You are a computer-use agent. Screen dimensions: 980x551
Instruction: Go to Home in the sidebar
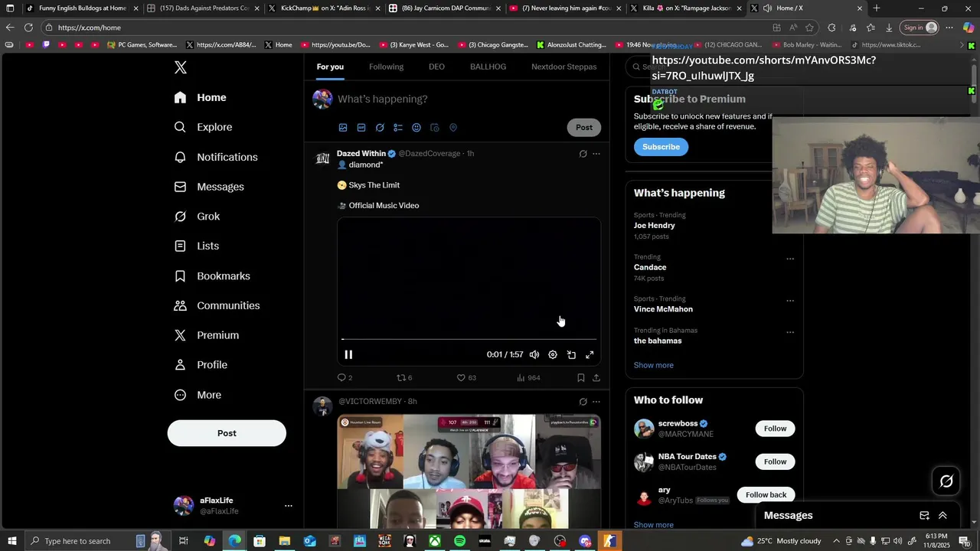click(x=200, y=98)
